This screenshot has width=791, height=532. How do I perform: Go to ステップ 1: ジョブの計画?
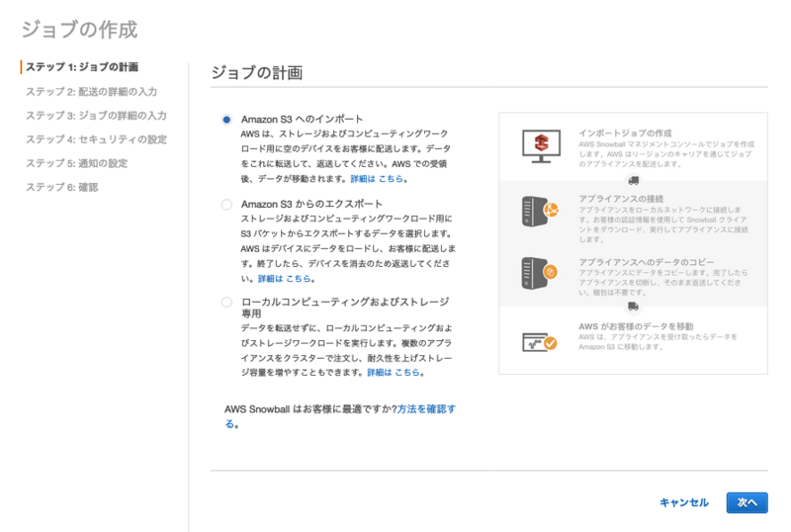[82, 67]
